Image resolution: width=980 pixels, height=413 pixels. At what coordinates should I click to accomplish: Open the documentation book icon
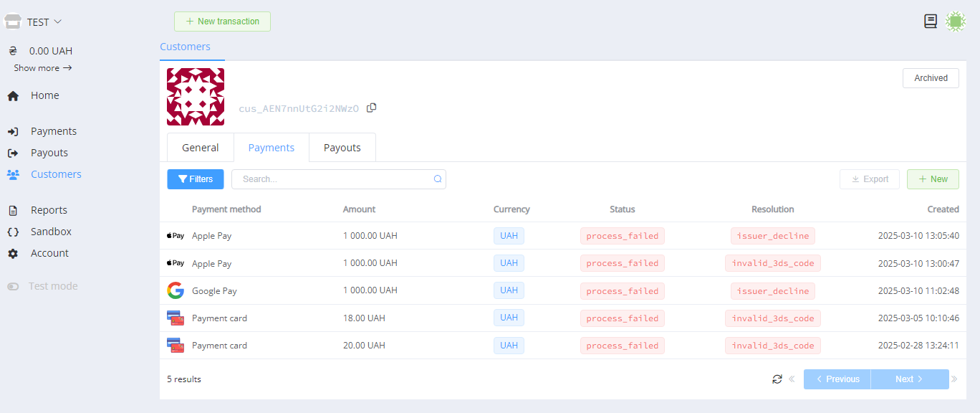pos(931,22)
